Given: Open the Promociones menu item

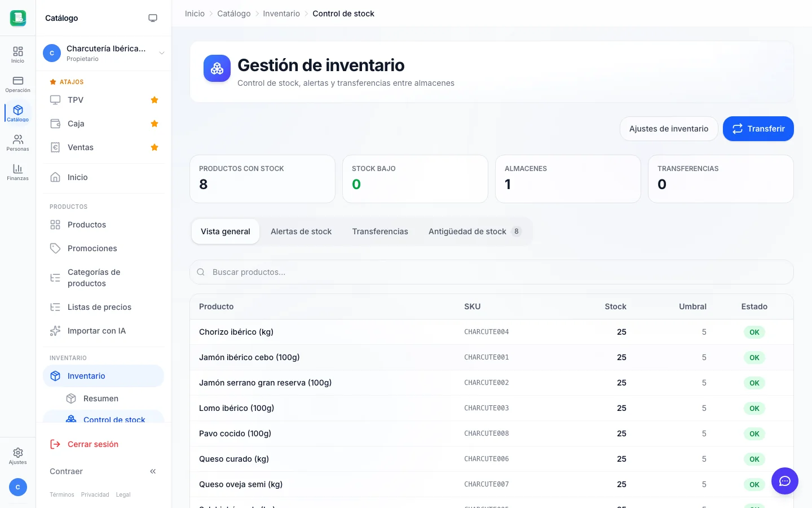Looking at the screenshot, I should click(103, 248).
